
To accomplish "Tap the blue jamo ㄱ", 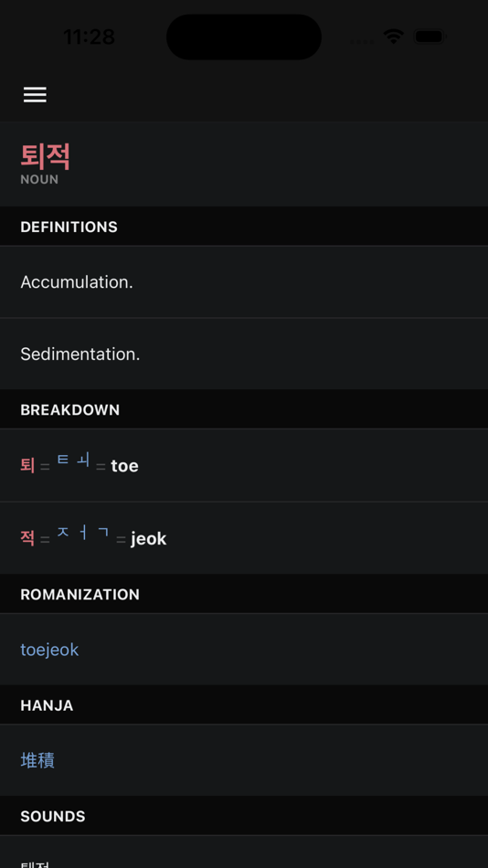I will tap(103, 533).
